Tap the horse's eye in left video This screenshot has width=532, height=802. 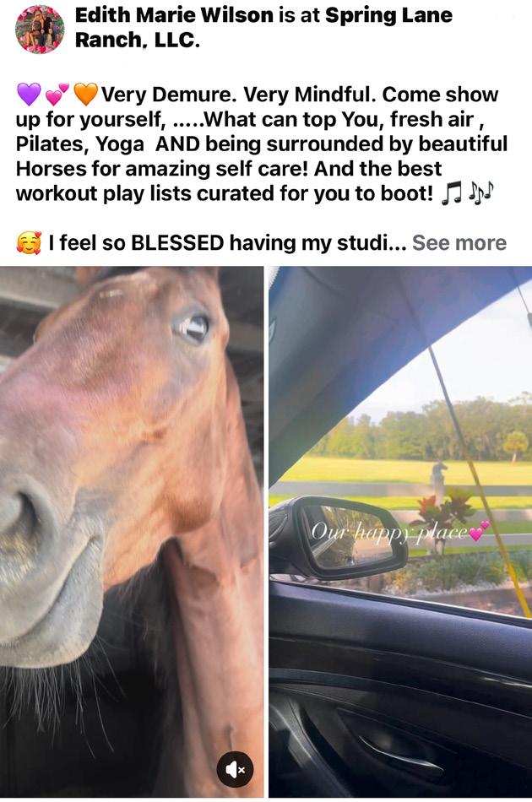[x=193, y=328]
